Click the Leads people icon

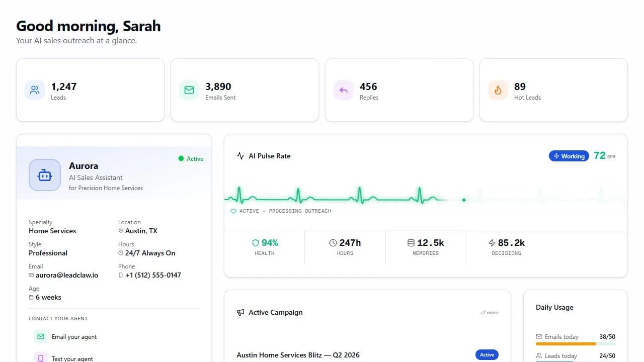pos(35,90)
